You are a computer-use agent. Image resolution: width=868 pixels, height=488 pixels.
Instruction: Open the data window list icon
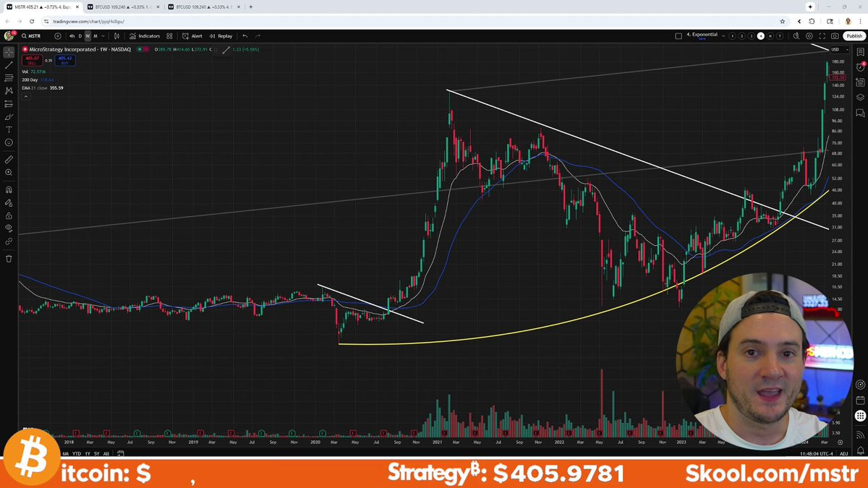861,82
